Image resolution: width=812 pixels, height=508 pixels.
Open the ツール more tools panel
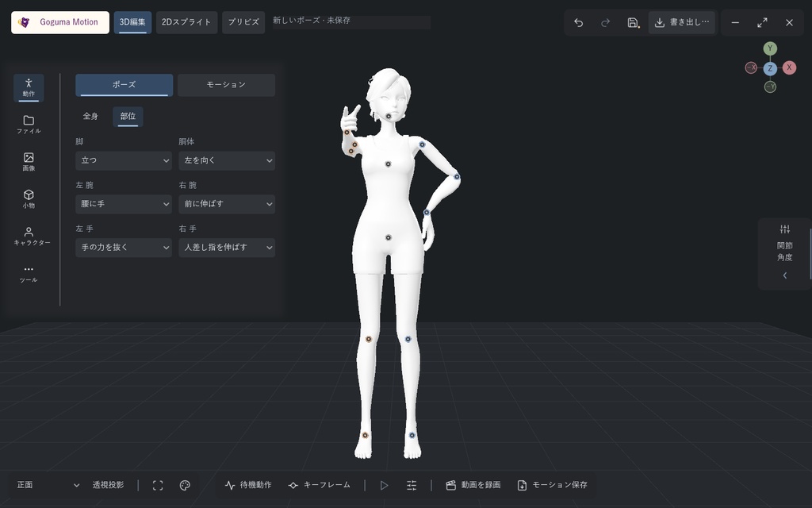(x=29, y=274)
